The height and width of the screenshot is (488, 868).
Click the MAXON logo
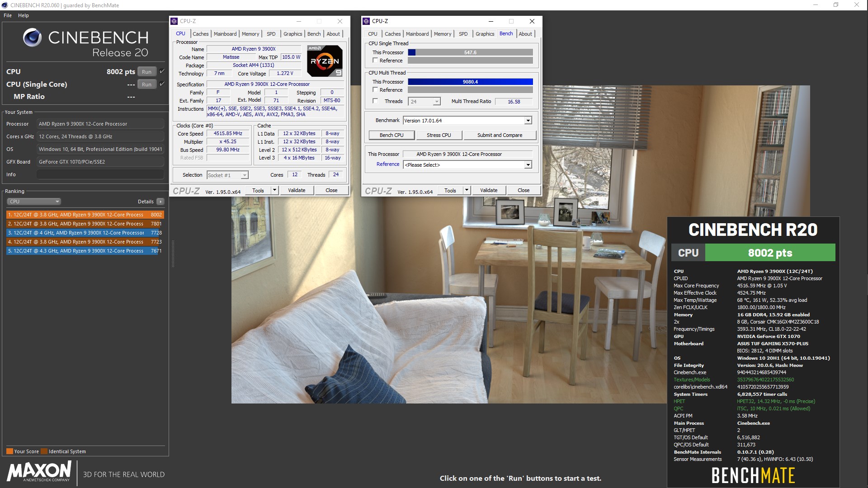pyautogui.click(x=39, y=471)
